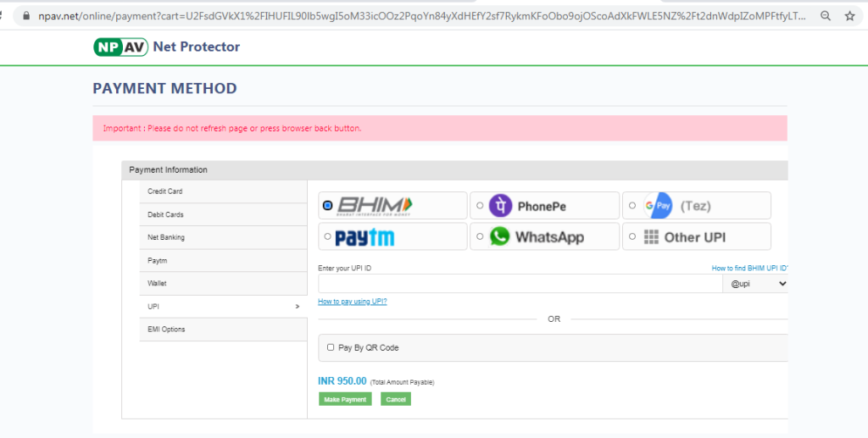Click the NPAV Net Protector logo
Viewport: 868px width, 438px height.
(166, 47)
